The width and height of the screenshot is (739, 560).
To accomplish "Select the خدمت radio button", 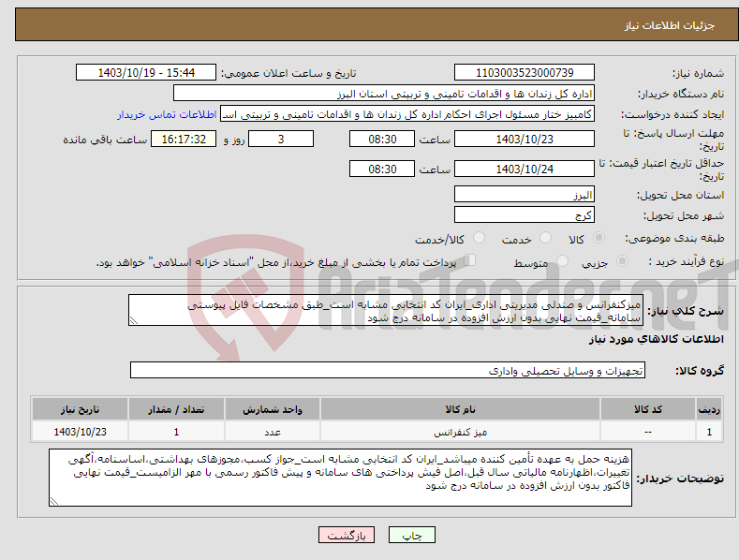I will [x=545, y=238].
